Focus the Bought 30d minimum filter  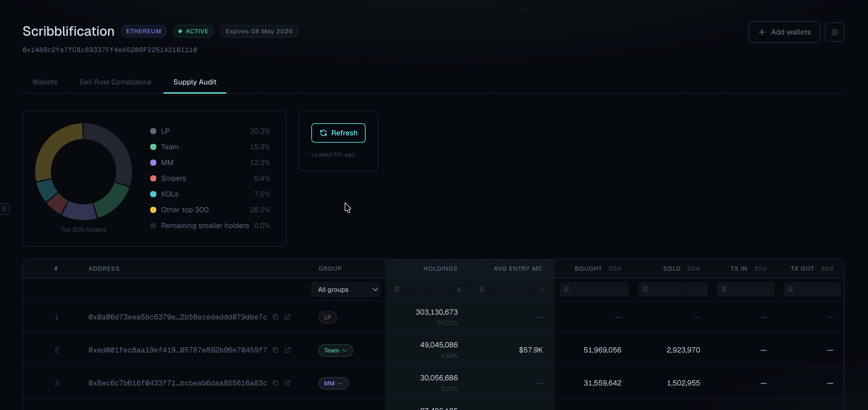coord(594,289)
